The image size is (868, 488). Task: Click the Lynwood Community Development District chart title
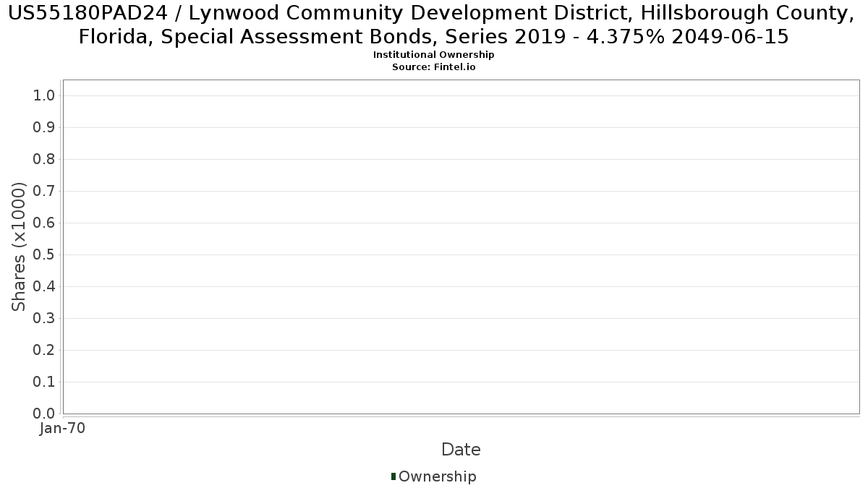coord(433,25)
